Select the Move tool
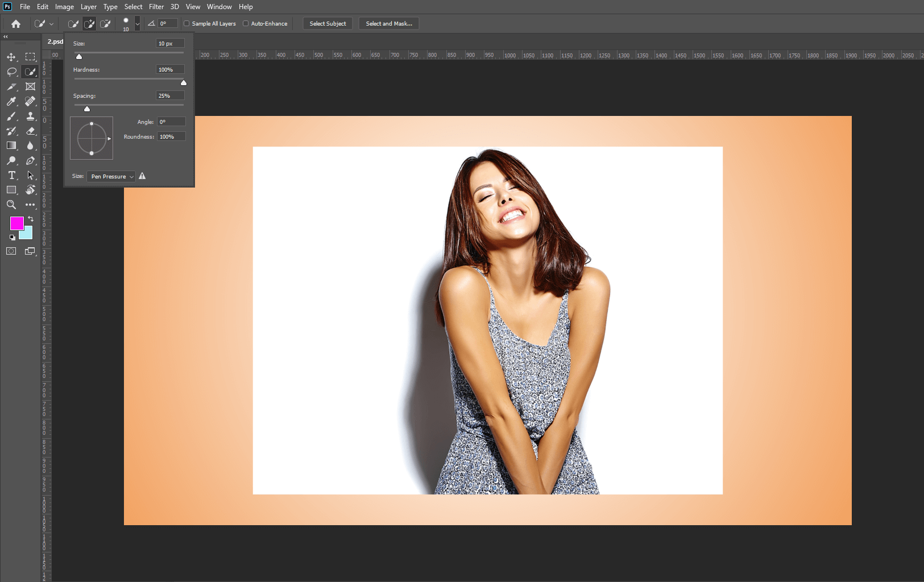Image resolution: width=924 pixels, height=582 pixels. coord(11,57)
